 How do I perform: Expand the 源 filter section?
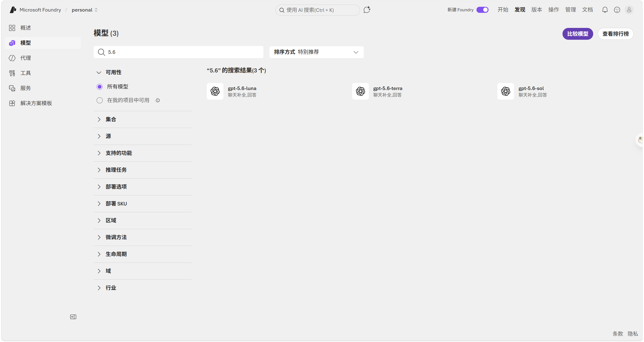[x=143, y=136]
